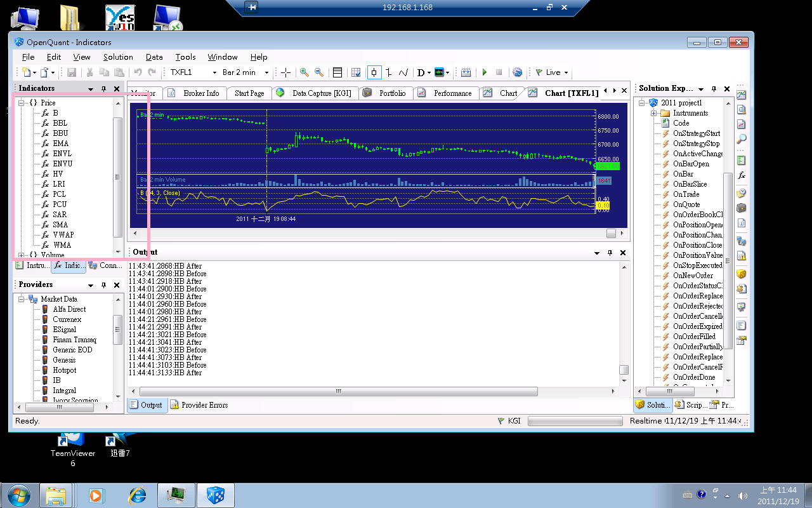812x508 pixels.
Task: Stop the strategy with the square stop button
Action: click(x=499, y=72)
